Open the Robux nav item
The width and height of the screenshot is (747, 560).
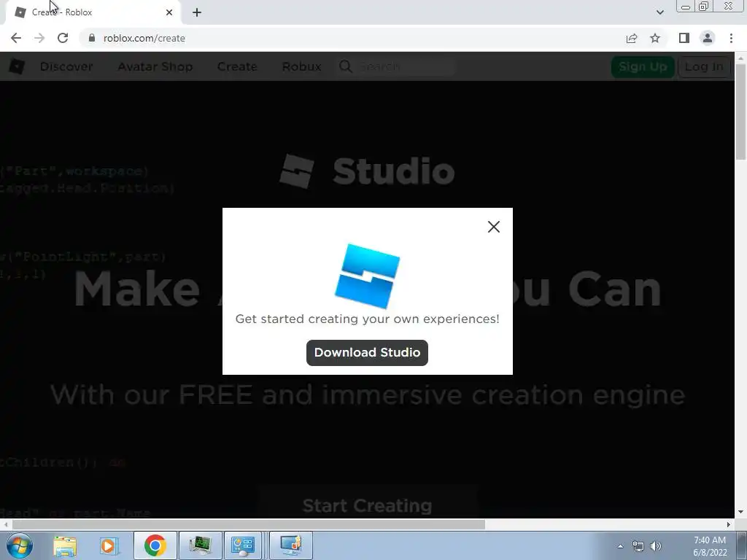[x=301, y=66]
